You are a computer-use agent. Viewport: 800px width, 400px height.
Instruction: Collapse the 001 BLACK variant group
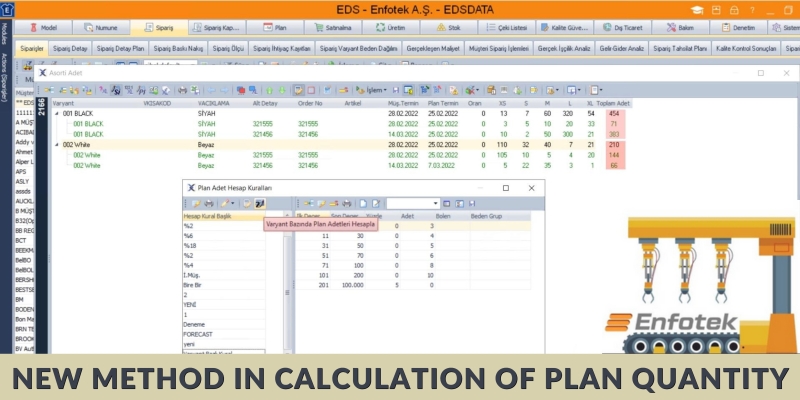(x=57, y=114)
